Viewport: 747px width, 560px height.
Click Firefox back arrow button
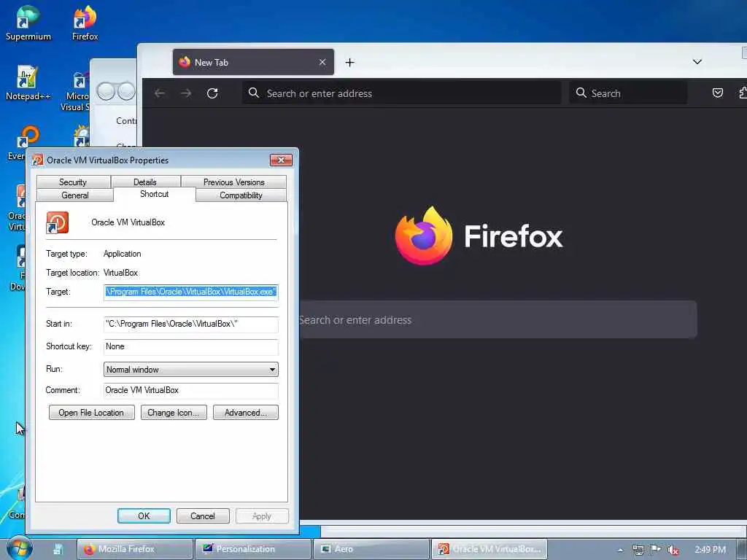pos(160,93)
